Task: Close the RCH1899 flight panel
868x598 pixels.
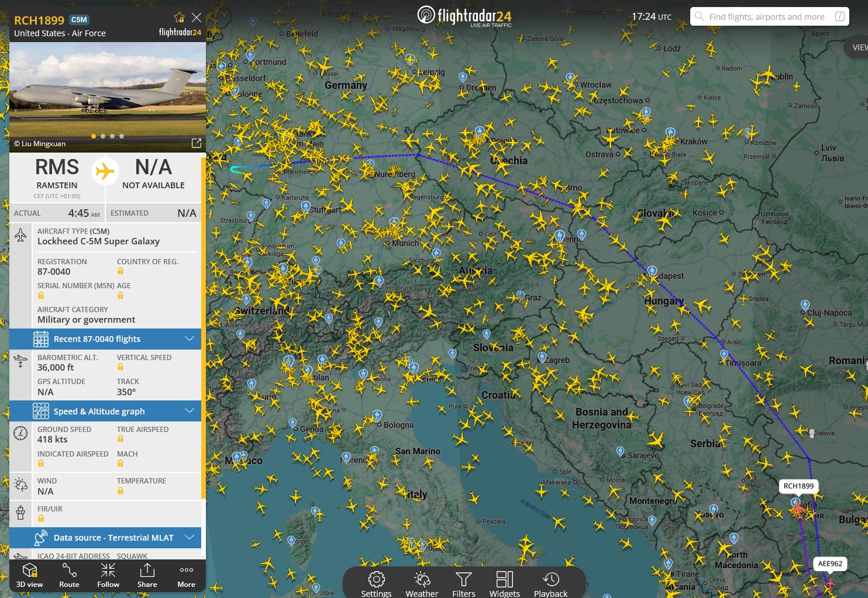Action: pyautogui.click(x=197, y=18)
